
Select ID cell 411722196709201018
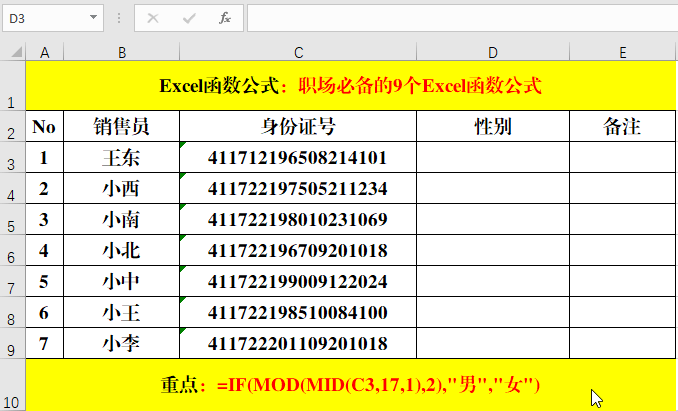click(298, 251)
